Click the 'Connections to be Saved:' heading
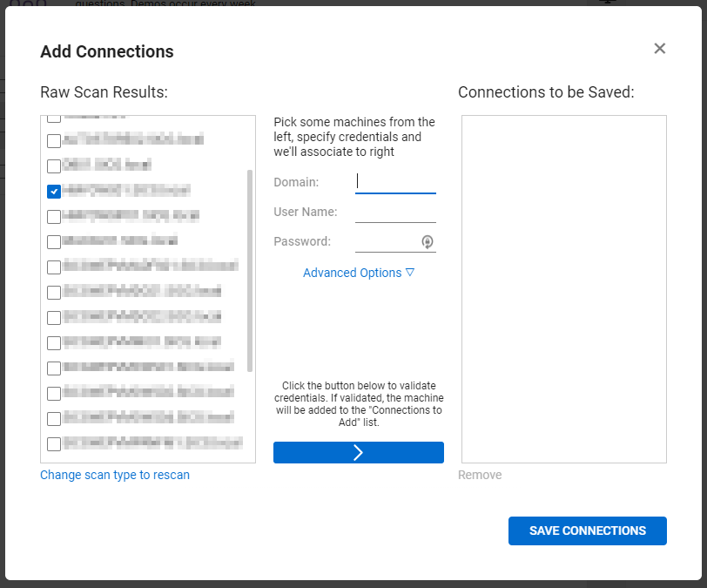This screenshot has width=707, height=588. tap(546, 92)
